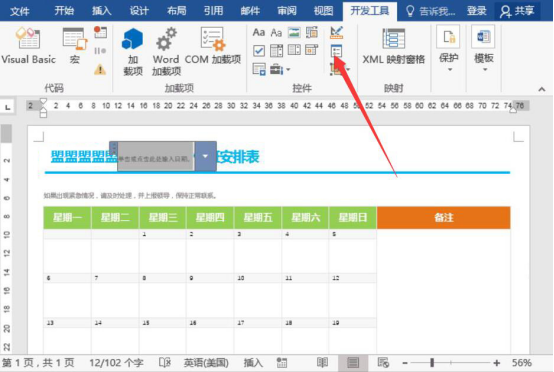554x372 pixels.
Task: Open control Properties icon
Action: pos(336,51)
